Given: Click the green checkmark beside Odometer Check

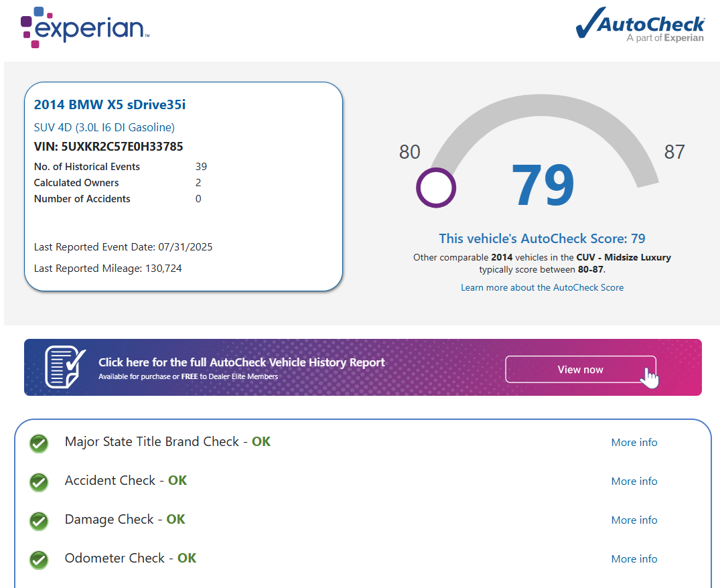Looking at the screenshot, I should click(x=39, y=560).
